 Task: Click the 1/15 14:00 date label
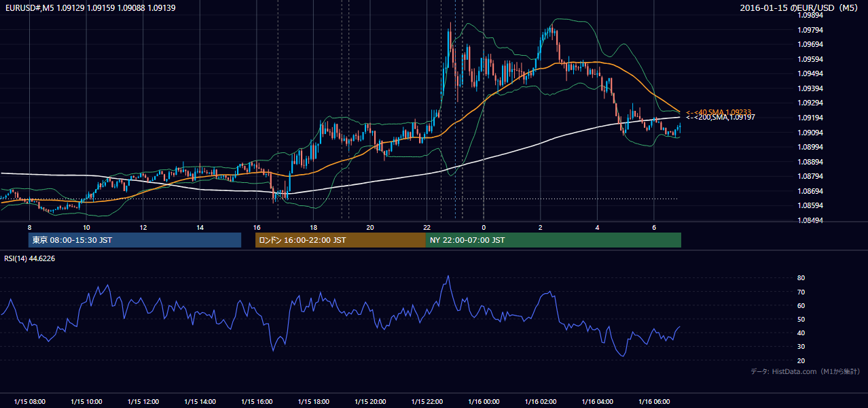click(x=200, y=402)
